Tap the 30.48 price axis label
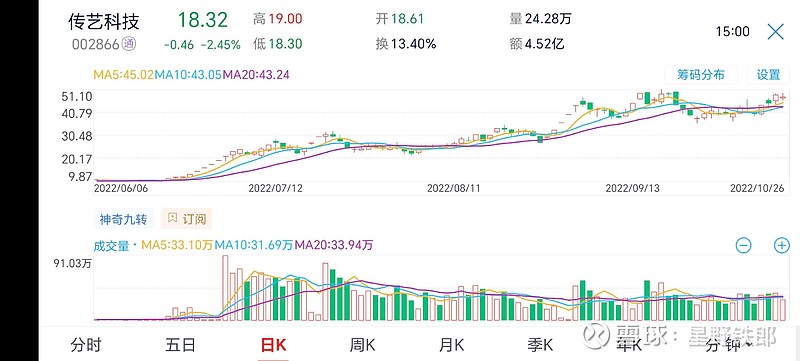This screenshot has width=800, height=361. 76,136
